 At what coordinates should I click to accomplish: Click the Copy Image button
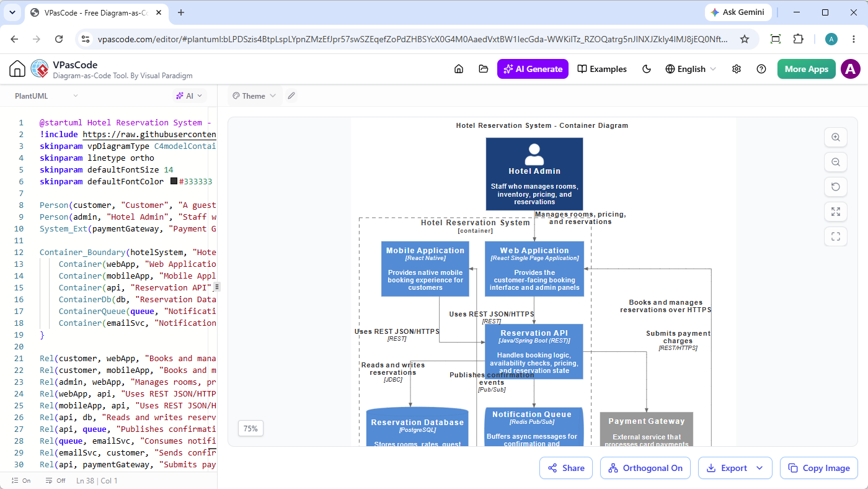pyautogui.click(x=819, y=468)
